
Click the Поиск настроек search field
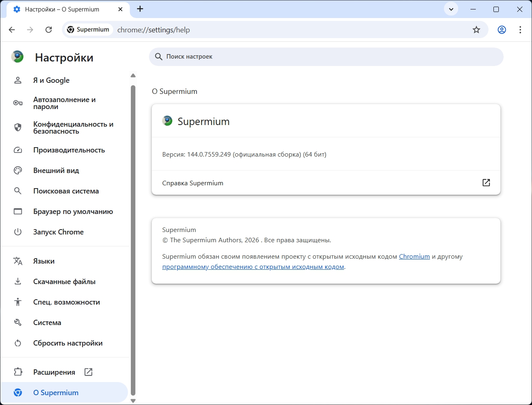pos(326,57)
